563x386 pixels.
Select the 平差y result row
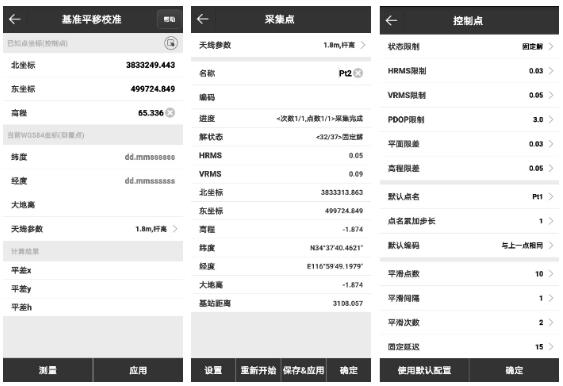[93, 289]
